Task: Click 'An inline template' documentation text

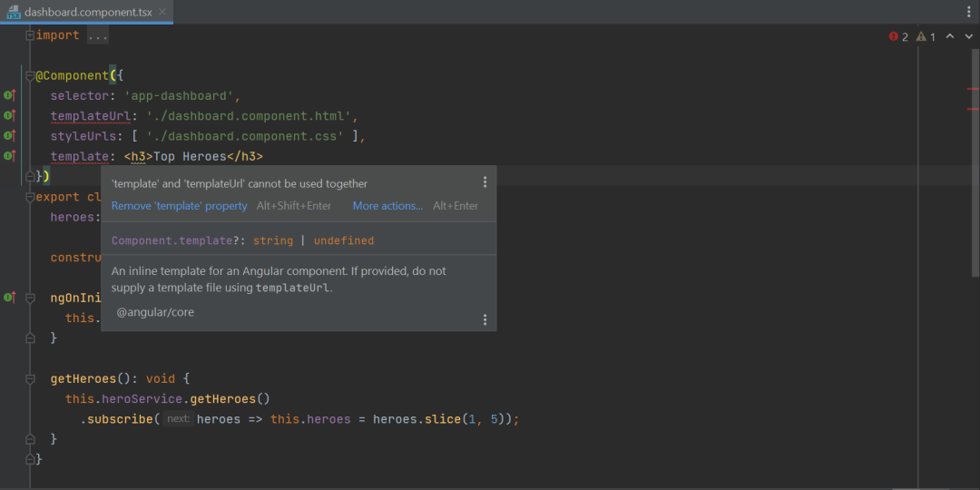Action: [279, 279]
